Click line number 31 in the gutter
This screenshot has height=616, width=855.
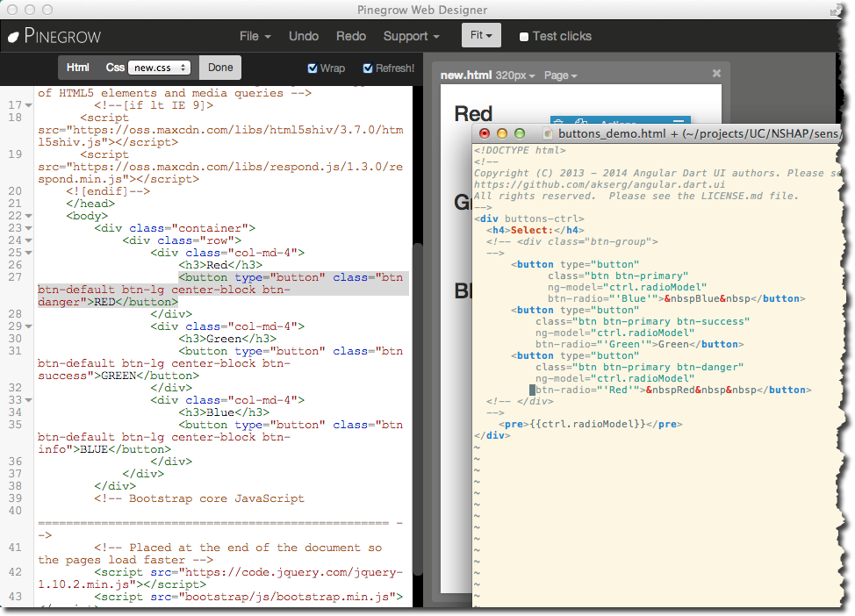15,351
